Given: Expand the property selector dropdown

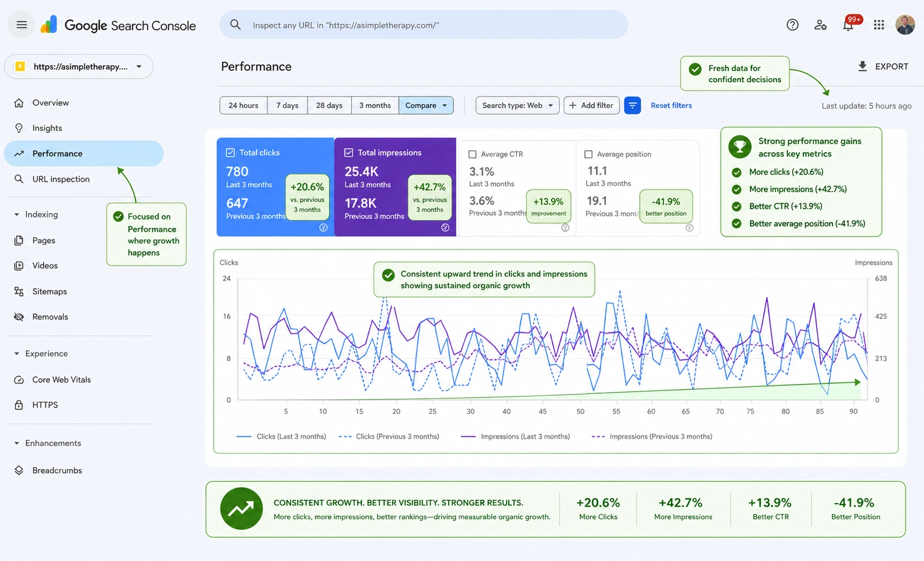Looking at the screenshot, I should pos(79,67).
